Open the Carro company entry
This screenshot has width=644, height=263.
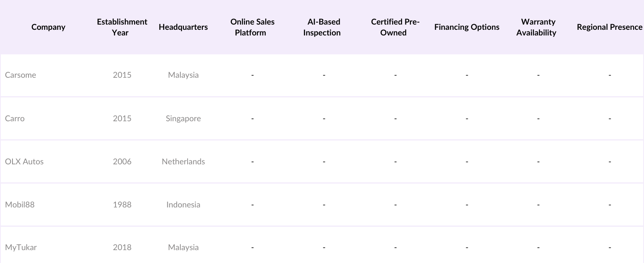coord(15,118)
